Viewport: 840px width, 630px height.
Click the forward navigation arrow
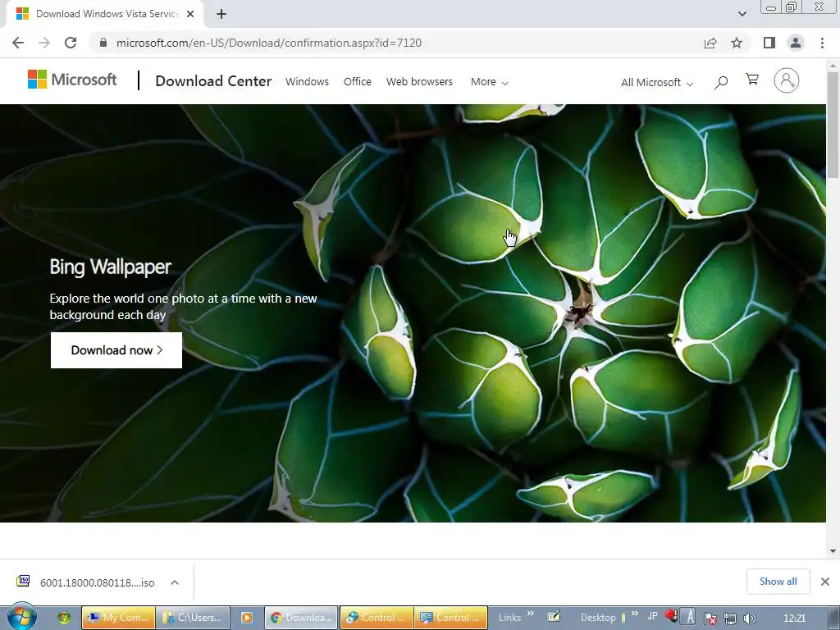pos(44,43)
